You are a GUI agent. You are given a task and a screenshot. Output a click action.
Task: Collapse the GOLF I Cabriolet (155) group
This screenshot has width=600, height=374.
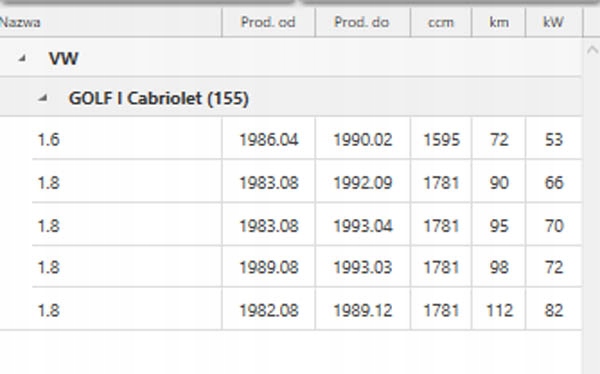(x=42, y=98)
